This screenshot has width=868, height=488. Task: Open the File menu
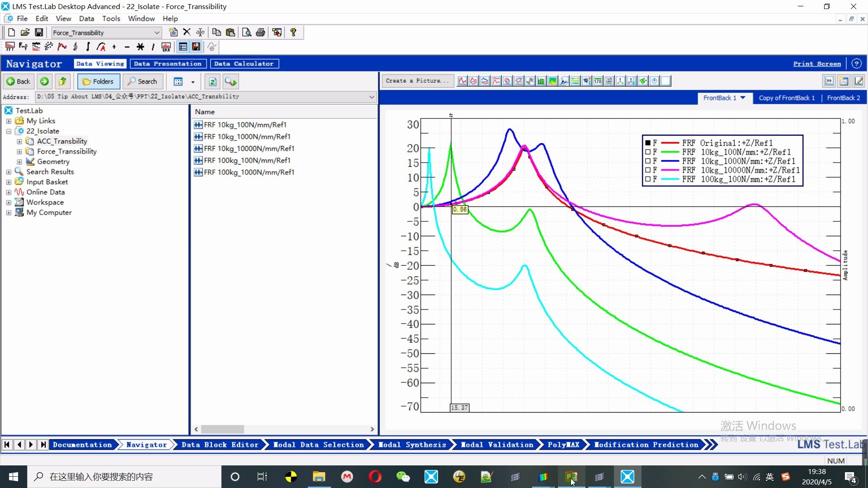(22, 19)
